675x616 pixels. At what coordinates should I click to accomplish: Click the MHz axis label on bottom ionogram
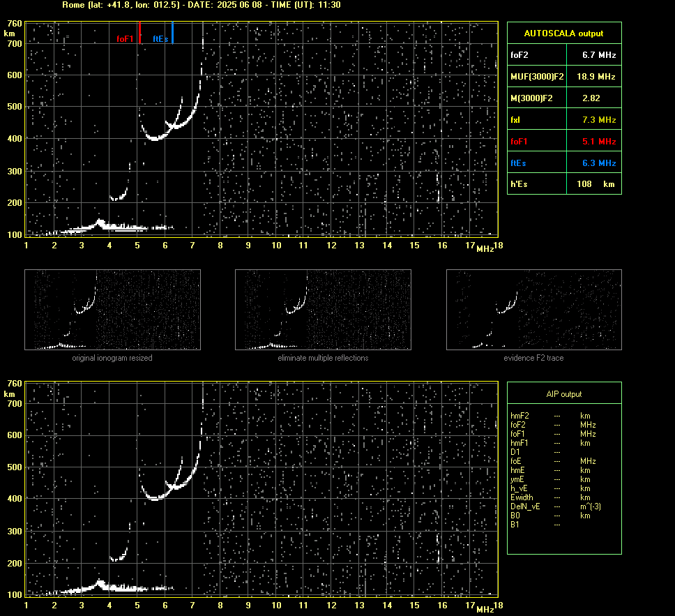485,609
